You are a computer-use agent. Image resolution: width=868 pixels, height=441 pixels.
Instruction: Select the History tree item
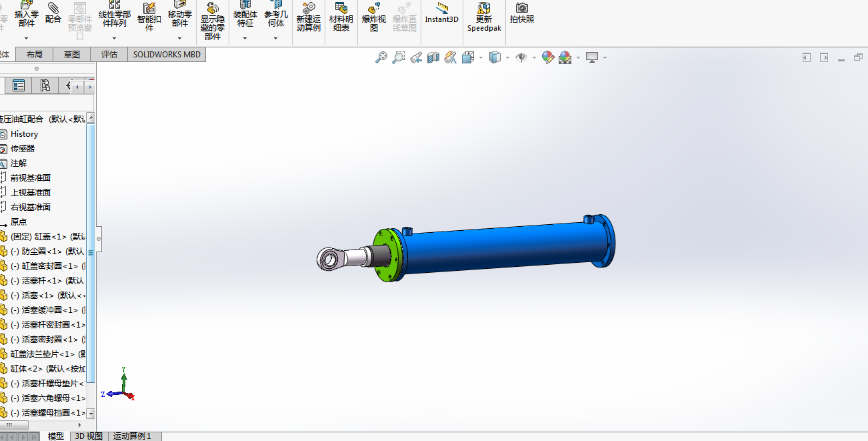point(20,134)
